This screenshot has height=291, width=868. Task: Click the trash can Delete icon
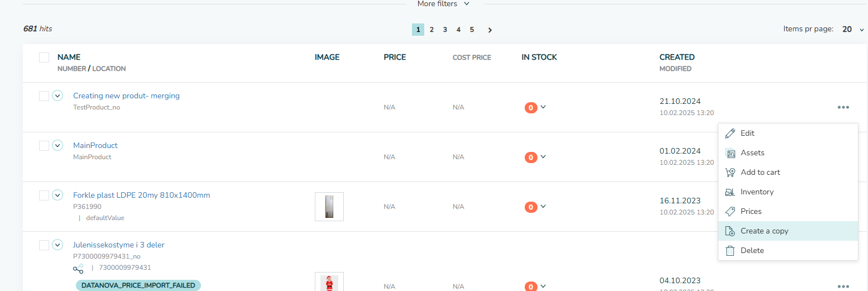(730, 250)
